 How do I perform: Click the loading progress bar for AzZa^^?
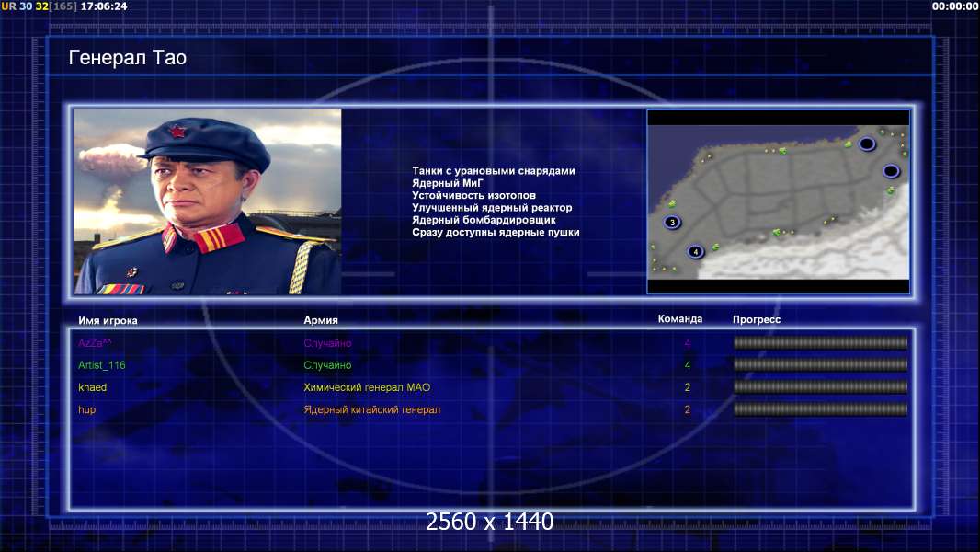coord(821,342)
